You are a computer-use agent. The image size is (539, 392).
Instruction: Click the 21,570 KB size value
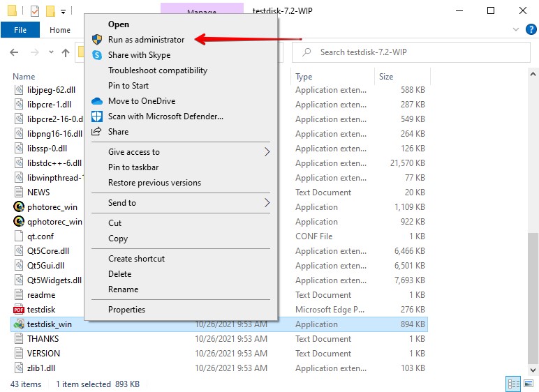pos(408,163)
